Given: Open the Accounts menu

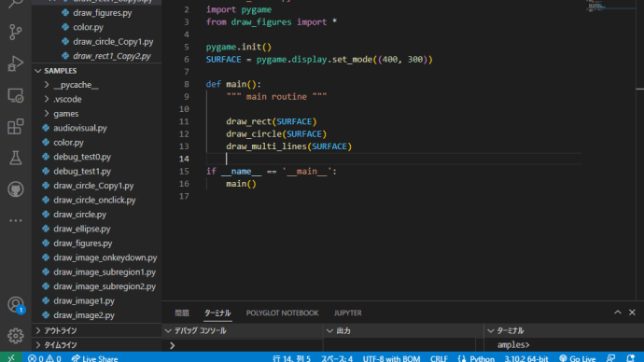Looking at the screenshot, I should click(16, 305).
